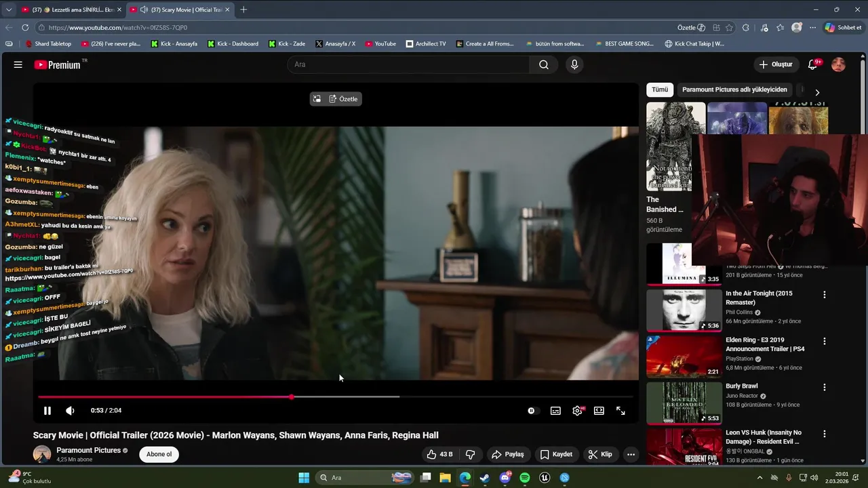Screen dimensions: 868x488
Task: Share the video via Paylaş
Action: coord(508,454)
